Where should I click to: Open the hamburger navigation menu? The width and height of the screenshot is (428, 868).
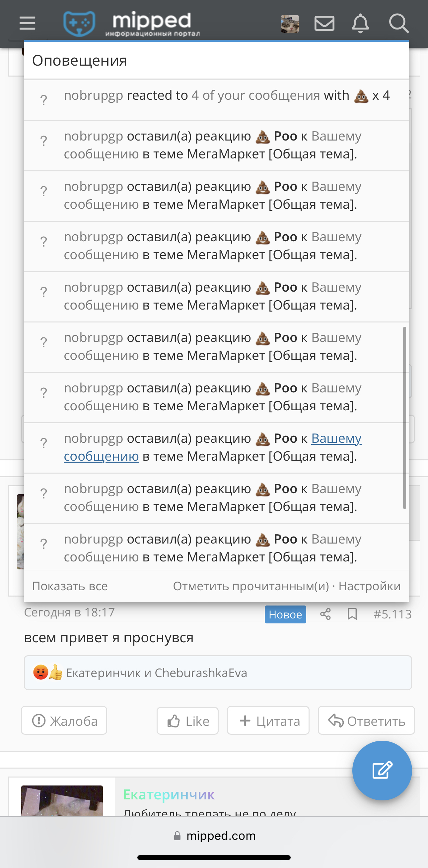click(x=27, y=23)
